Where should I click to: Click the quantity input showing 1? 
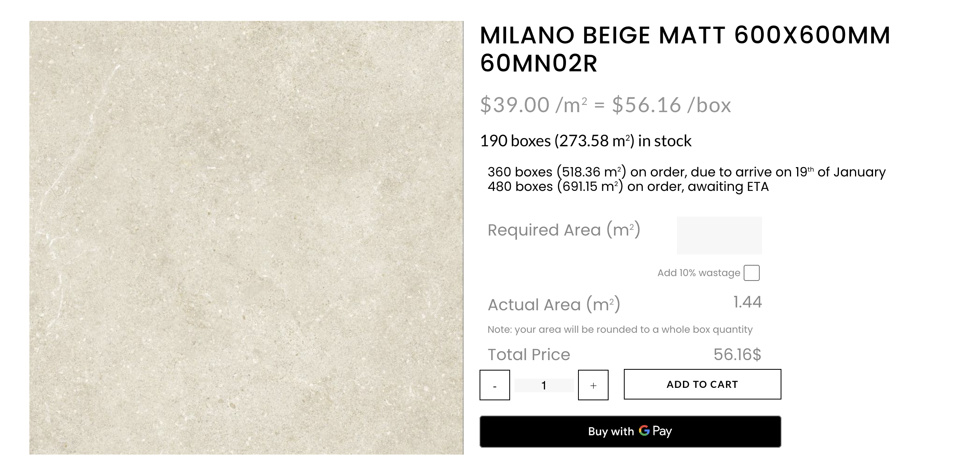coord(544,385)
